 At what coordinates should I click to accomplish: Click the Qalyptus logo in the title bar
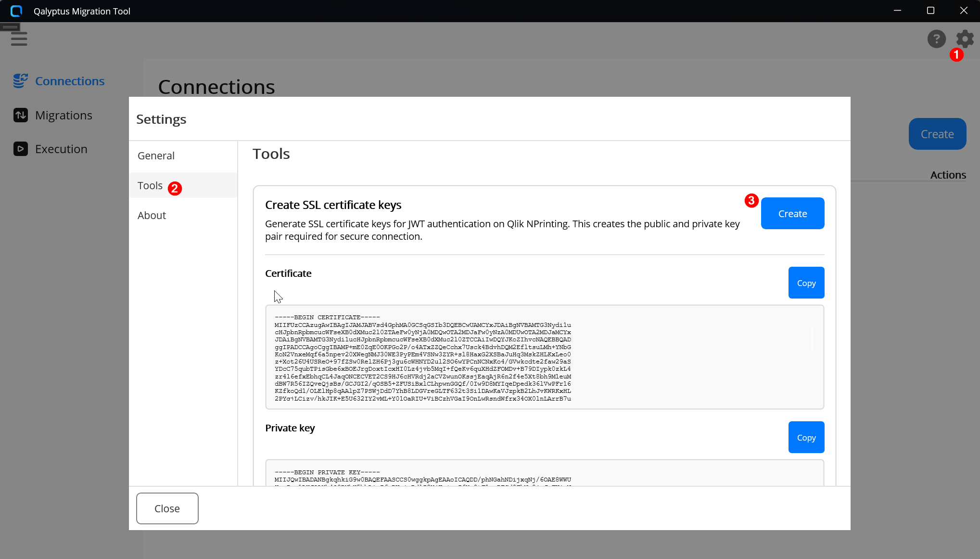coord(16,11)
